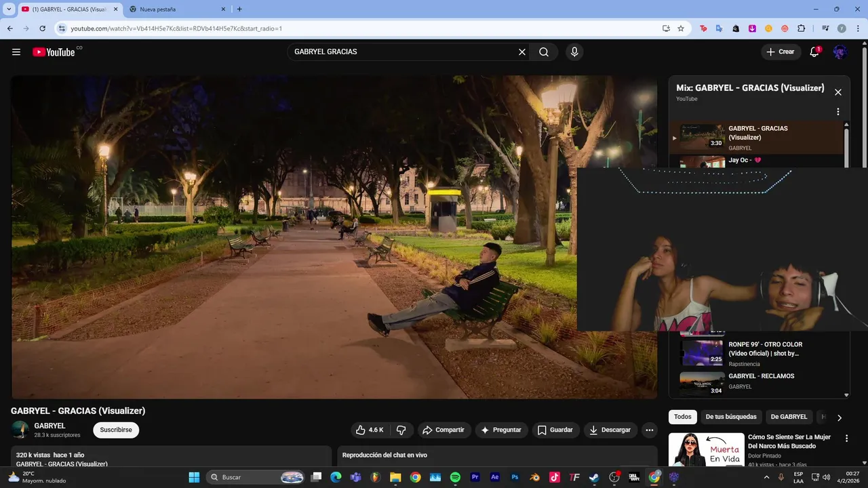Viewport: 868px width, 488px height.
Task: Open Cómo Se Siente Ser La Mujer video
Action: tap(789, 441)
